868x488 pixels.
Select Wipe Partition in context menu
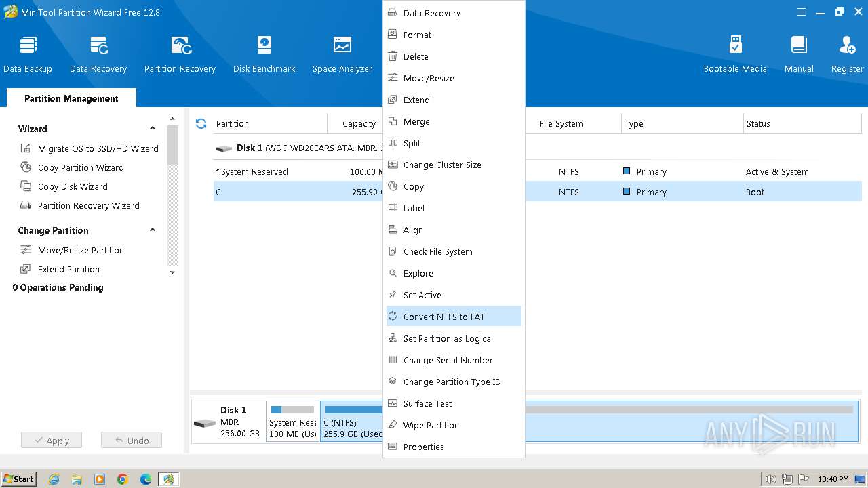coord(454,425)
